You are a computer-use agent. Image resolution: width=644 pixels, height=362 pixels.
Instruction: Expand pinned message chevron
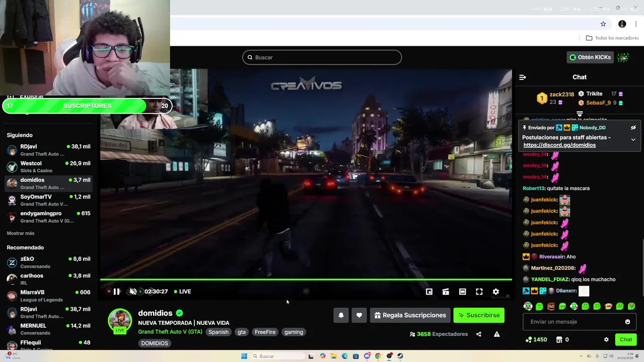point(633,140)
